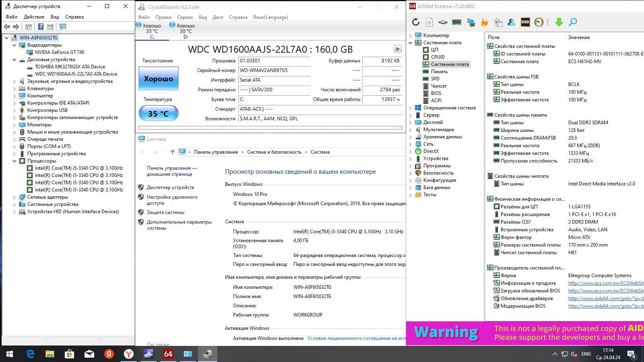
Task: Click the AIDA64 memory module toolbar icon
Action: point(456,22)
